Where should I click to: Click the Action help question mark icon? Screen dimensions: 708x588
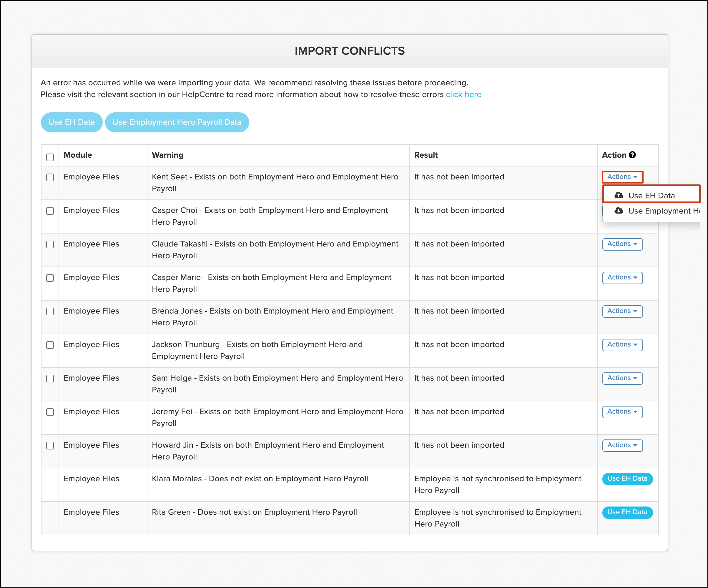632,155
